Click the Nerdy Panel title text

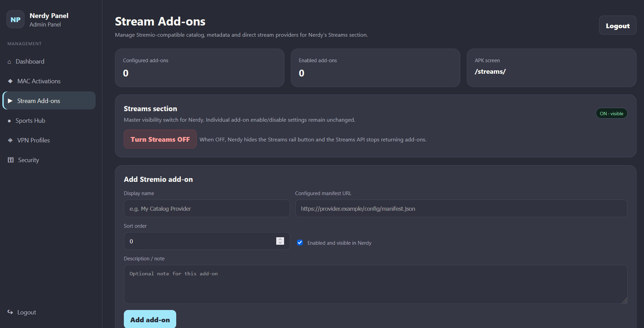[49, 16]
